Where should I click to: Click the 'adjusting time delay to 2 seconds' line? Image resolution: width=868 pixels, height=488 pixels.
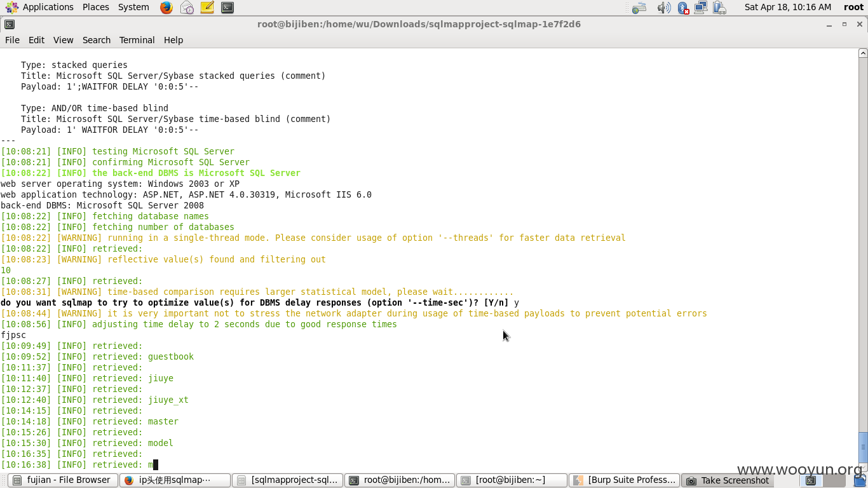click(199, 324)
